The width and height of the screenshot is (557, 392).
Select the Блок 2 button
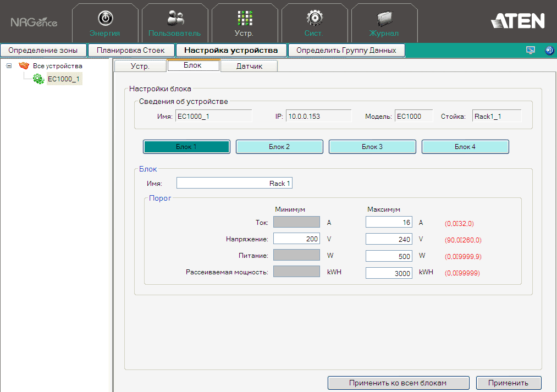point(279,147)
